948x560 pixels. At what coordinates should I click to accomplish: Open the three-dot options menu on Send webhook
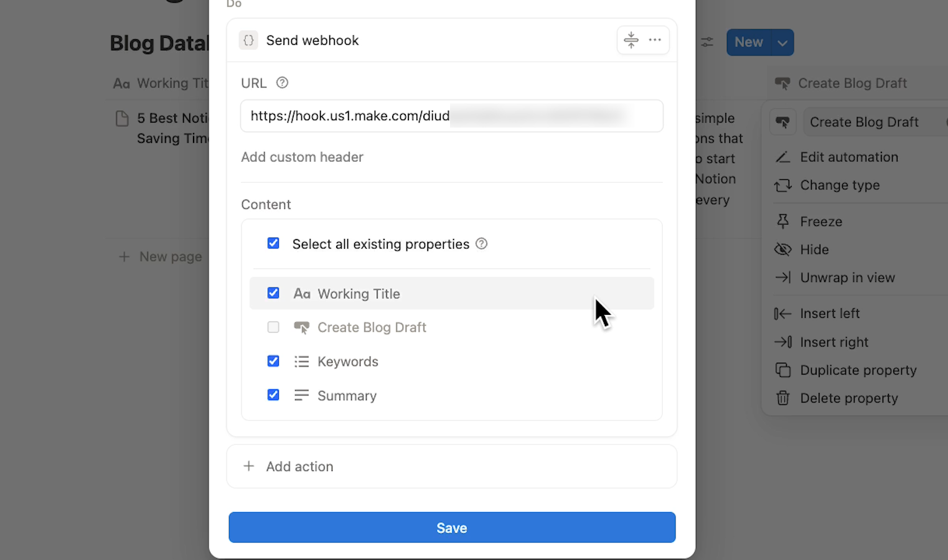[654, 40]
